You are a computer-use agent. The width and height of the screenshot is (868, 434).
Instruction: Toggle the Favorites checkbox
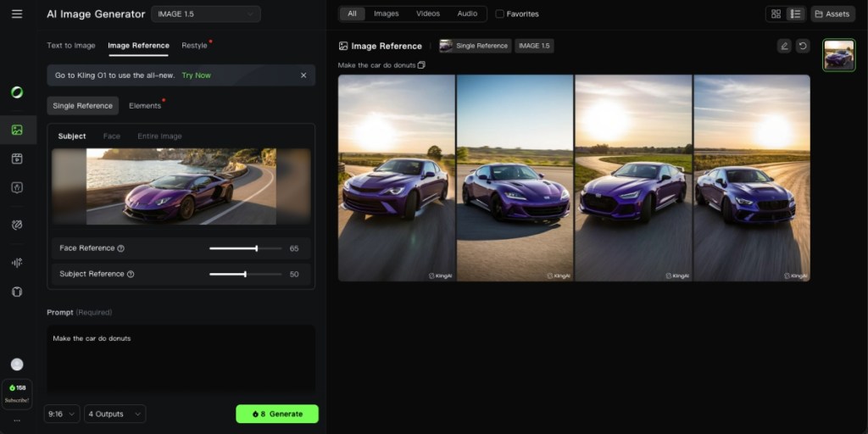point(500,14)
